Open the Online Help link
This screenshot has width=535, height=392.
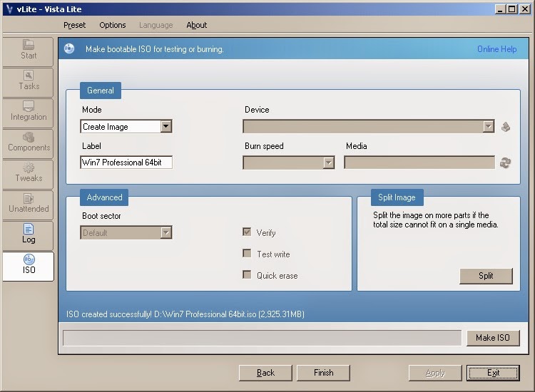point(496,49)
